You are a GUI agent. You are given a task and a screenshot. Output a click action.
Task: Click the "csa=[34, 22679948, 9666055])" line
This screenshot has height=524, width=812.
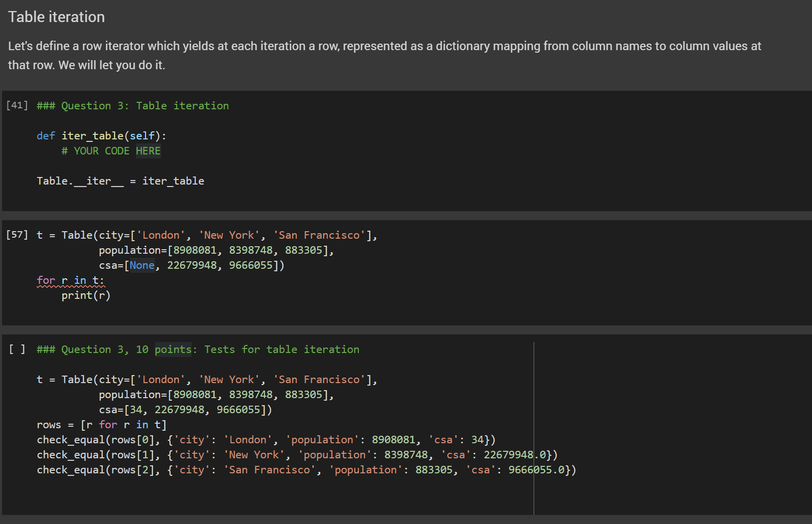[186, 410]
